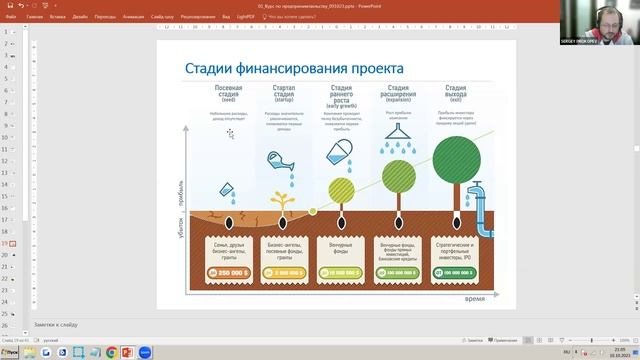Click the Посевная стадия heading on slide

pyautogui.click(x=228, y=91)
